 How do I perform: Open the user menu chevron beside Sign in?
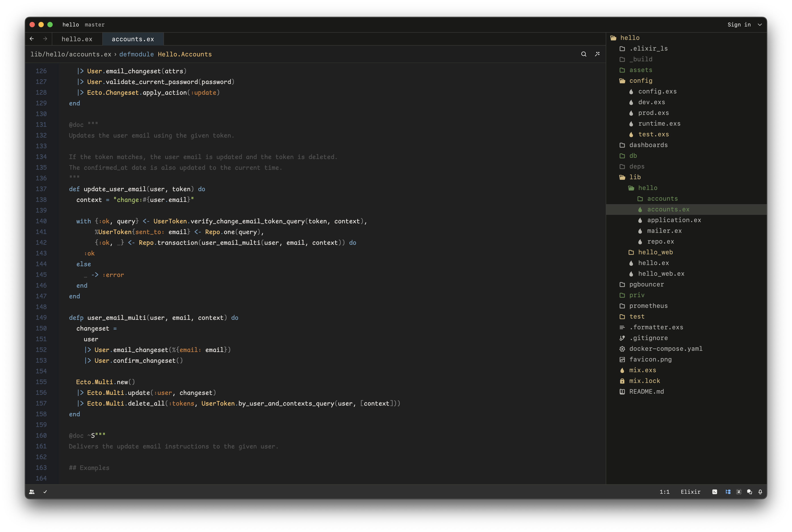point(760,25)
